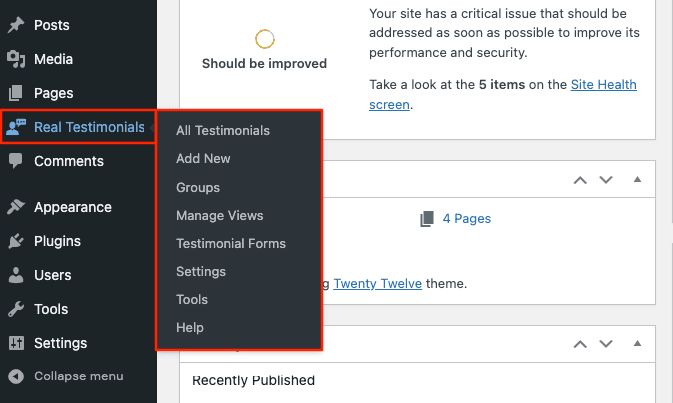Open the Users menu
This screenshot has height=403, width=673.
click(78, 275)
